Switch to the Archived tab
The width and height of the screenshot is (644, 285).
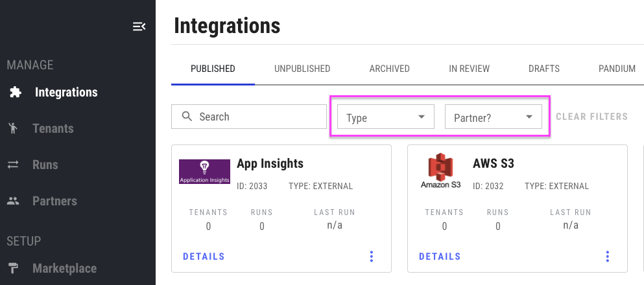pyautogui.click(x=389, y=69)
